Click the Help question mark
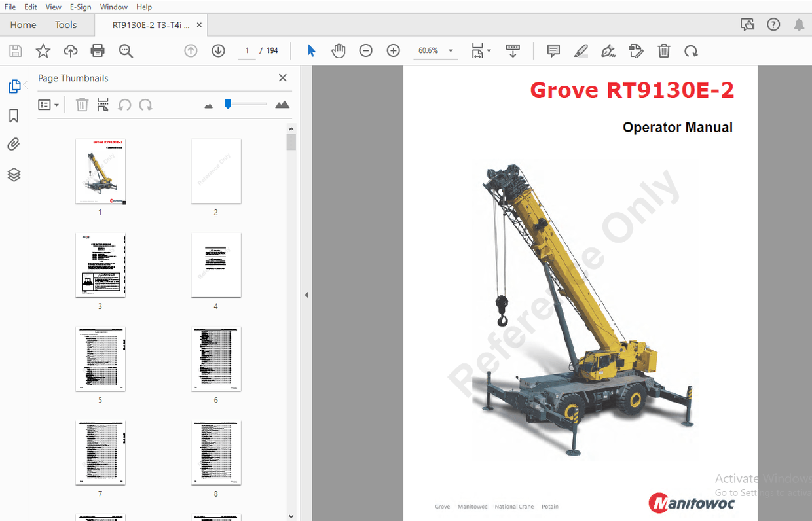 [773, 24]
